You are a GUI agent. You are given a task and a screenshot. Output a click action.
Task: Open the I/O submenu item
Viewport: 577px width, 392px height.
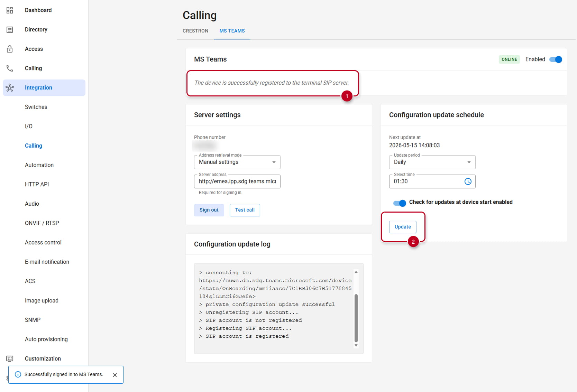(x=44, y=127)
